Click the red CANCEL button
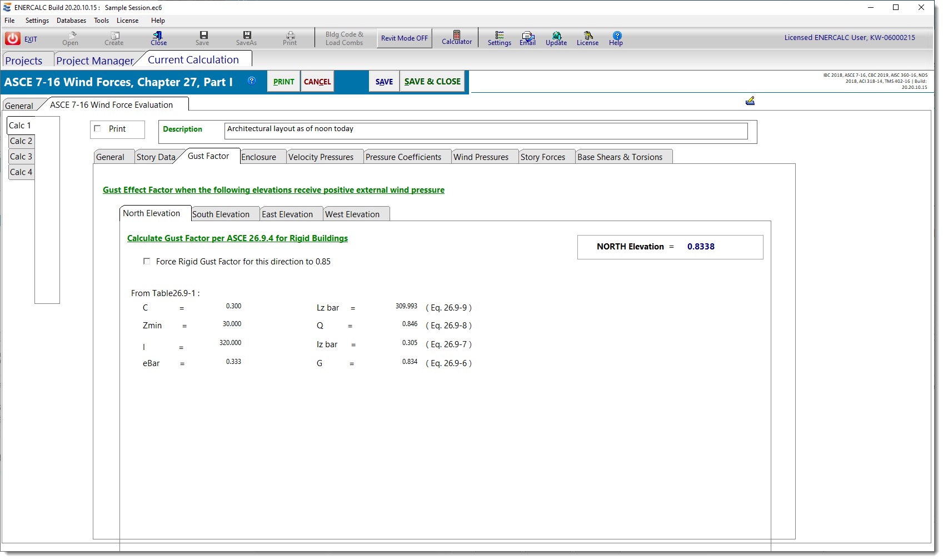943x560 pixels. tap(317, 82)
